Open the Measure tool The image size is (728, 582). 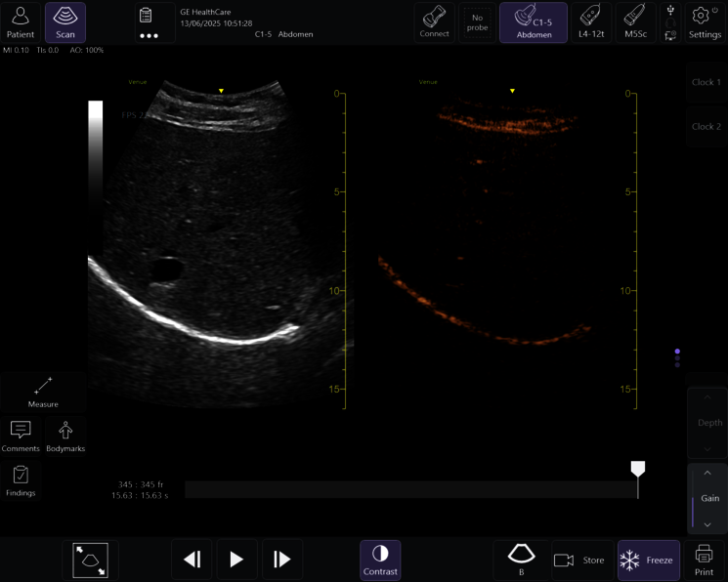(x=43, y=392)
